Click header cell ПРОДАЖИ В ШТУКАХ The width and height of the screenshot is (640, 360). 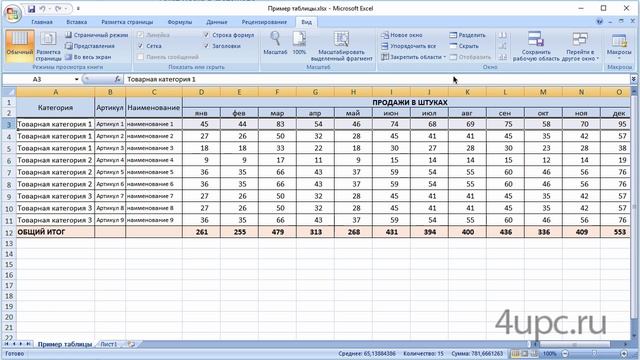(409, 102)
